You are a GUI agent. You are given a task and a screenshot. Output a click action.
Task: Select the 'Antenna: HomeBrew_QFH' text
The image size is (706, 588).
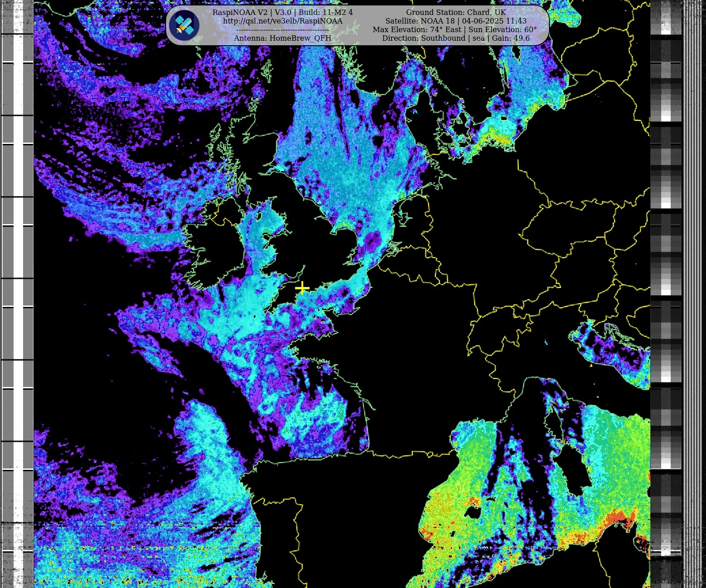click(x=283, y=38)
